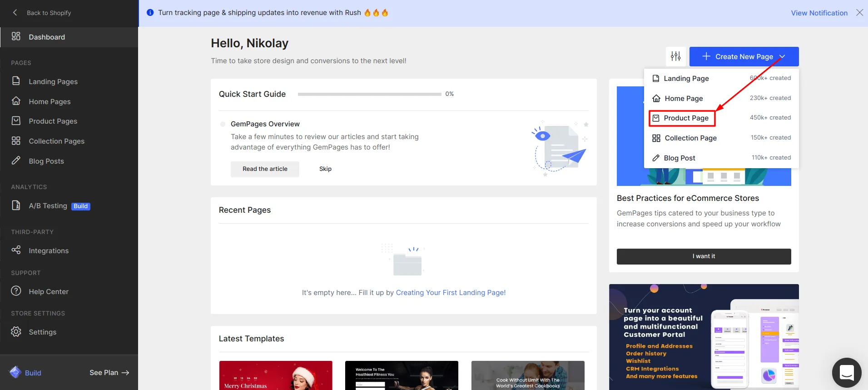Click the A/B Testing file icon

click(16, 205)
